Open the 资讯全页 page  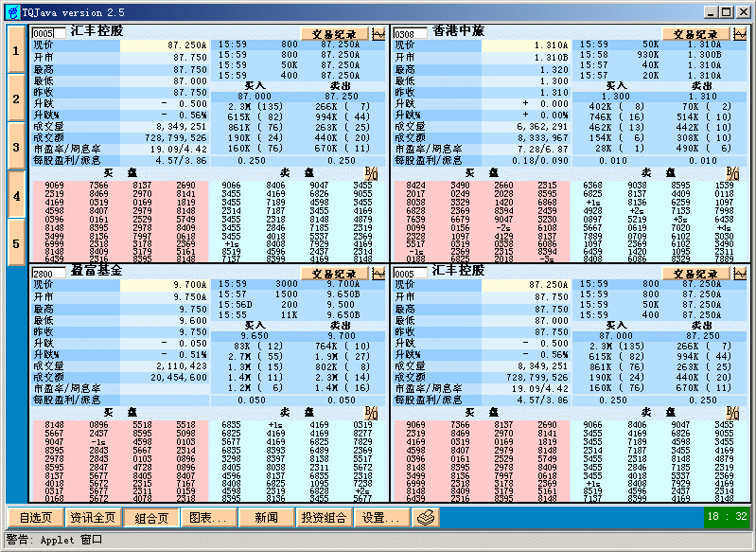pos(93,518)
